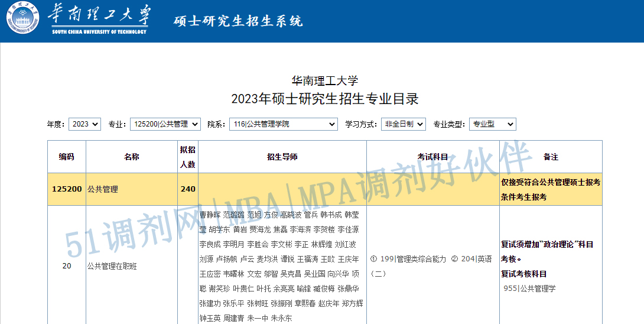
Task: Open the 年度 2023 dropdown
Action: [84, 124]
